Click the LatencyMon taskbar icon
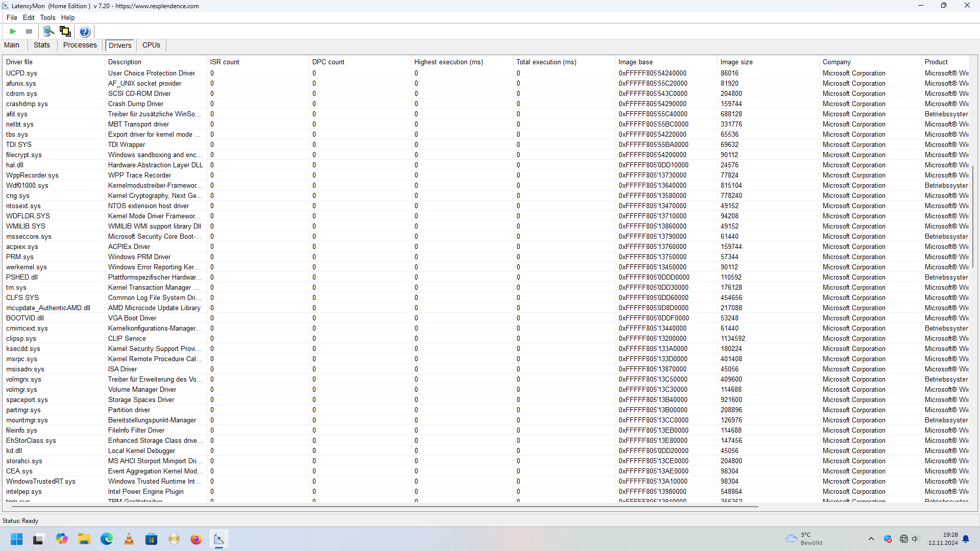The height and width of the screenshot is (551, 980). click(x=219, y=539)
